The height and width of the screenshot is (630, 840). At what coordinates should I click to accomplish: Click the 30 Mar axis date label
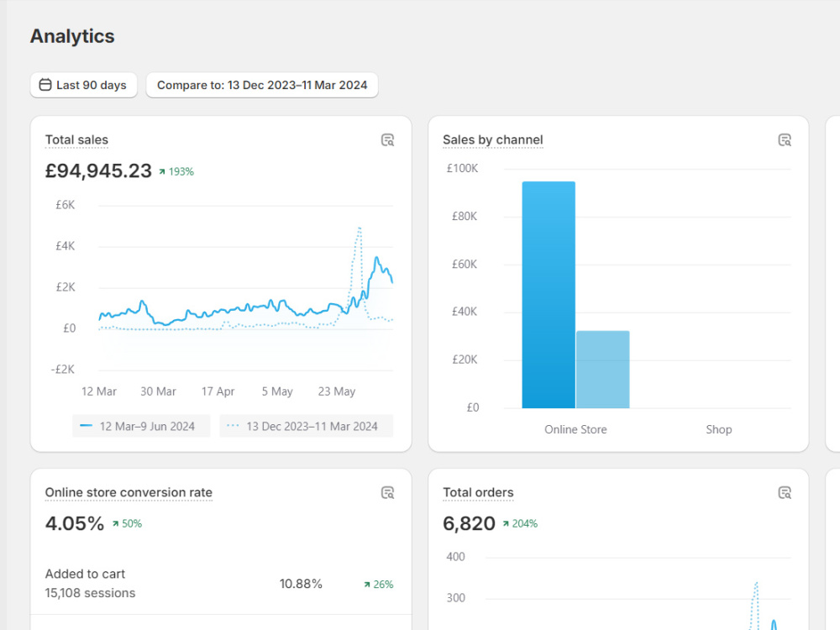[158, 391]
